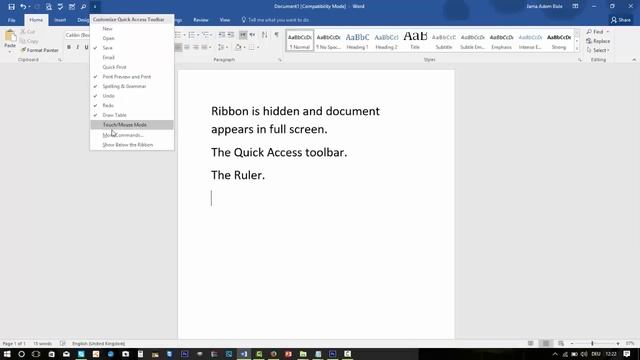This screenshot has height=360, width=640.
Task: Open the Select button in Editing group
Action: (598, 50)
